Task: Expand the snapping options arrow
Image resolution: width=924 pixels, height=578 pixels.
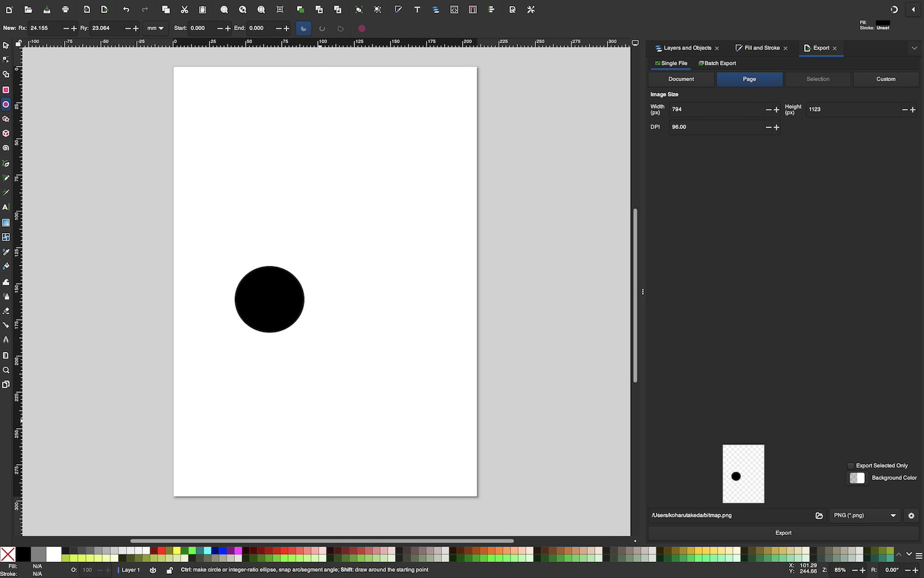Action: (x=914, y=10)
